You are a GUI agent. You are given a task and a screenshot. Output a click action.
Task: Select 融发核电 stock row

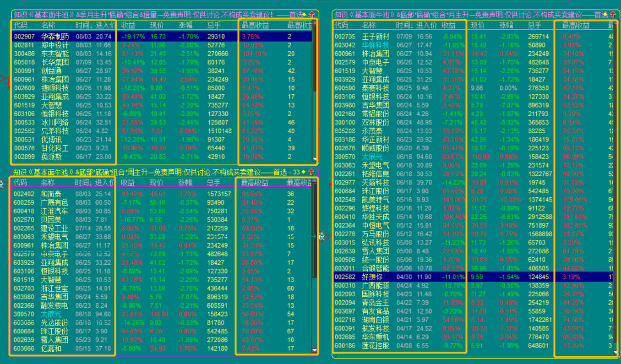162,305
